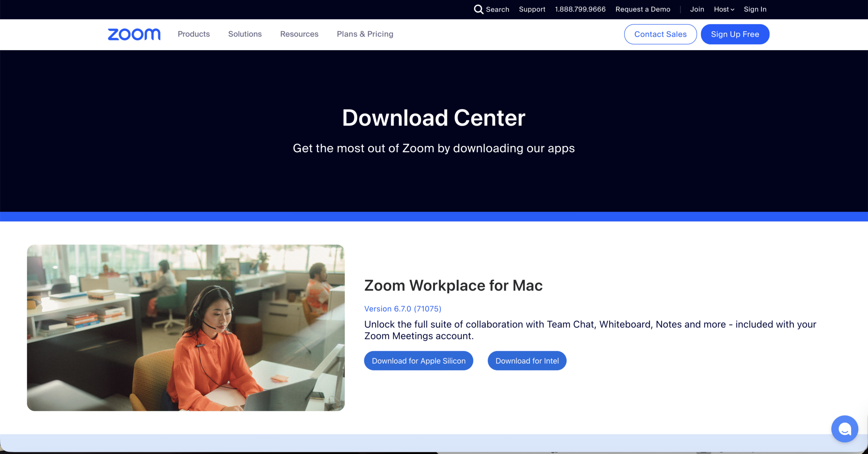Screen dimensions: 868x454
Task: Click the Search text label
Action: [497, 10]
